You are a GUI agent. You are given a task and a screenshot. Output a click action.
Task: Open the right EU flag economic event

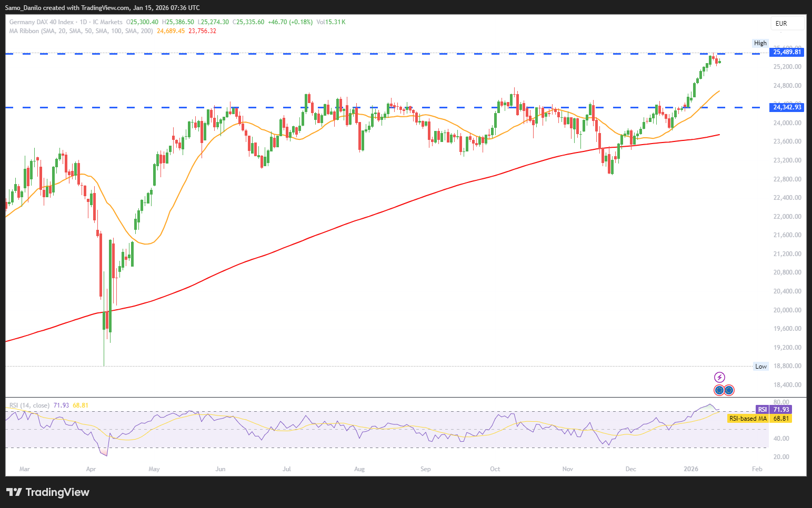(x=729, y=390)
